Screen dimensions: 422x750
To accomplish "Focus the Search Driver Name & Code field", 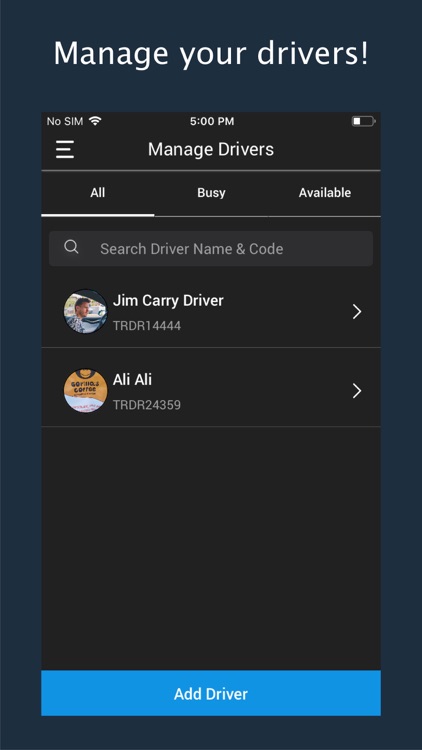I will [211, 249].
